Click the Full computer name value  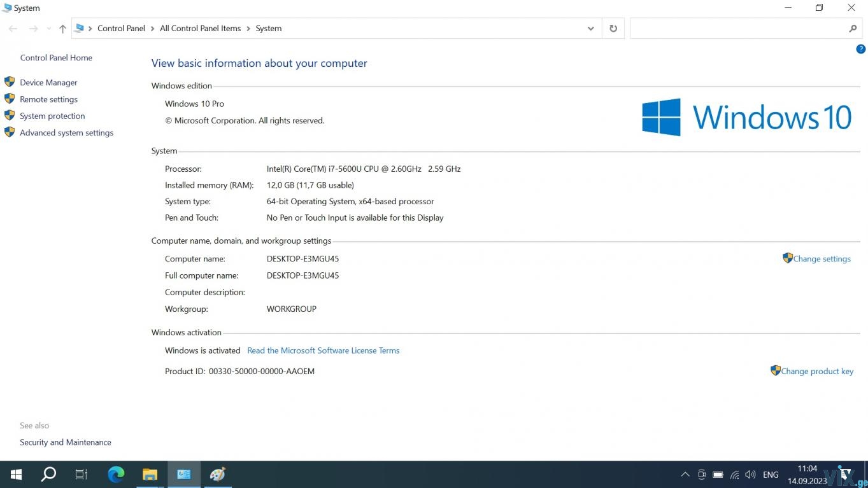point(302,275)
